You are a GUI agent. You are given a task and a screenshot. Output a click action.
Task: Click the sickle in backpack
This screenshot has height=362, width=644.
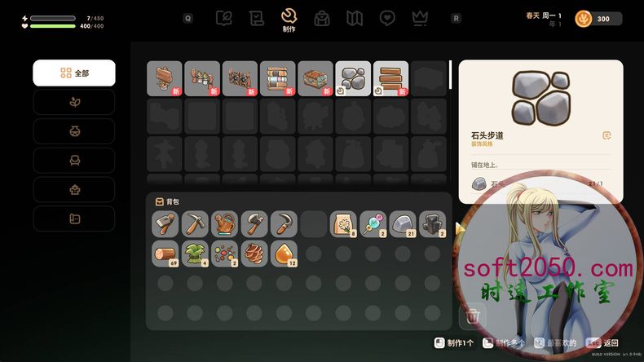tap(284, 224)
